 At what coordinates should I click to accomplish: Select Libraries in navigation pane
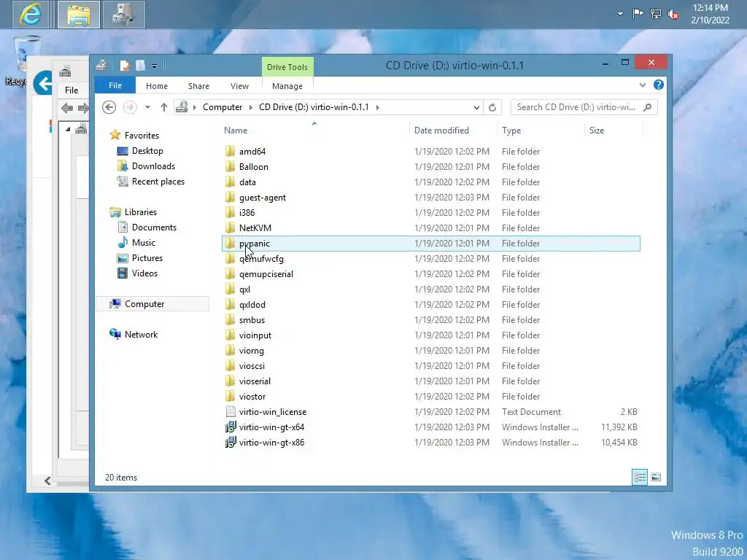point(141,212)
